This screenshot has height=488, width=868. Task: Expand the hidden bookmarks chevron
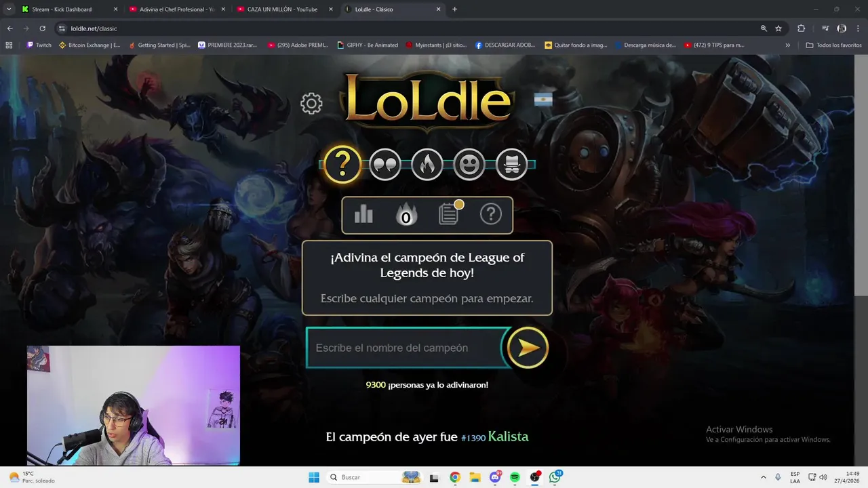(x=788, y=45)
